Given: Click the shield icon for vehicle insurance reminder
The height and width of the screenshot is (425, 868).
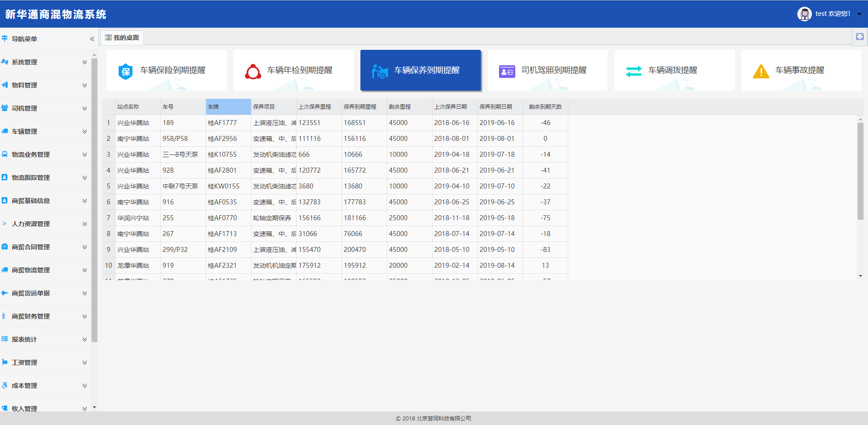Looking at the screenshot, I should tap(125, 71).
